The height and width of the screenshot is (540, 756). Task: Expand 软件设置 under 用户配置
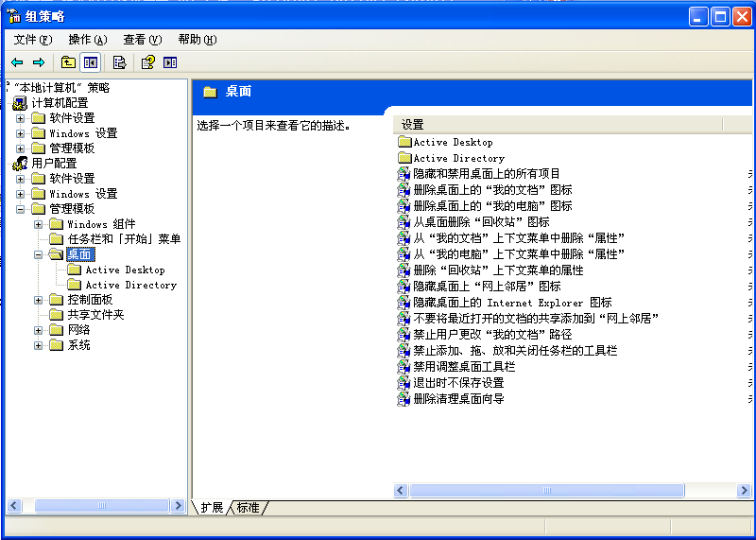point(20,179)
